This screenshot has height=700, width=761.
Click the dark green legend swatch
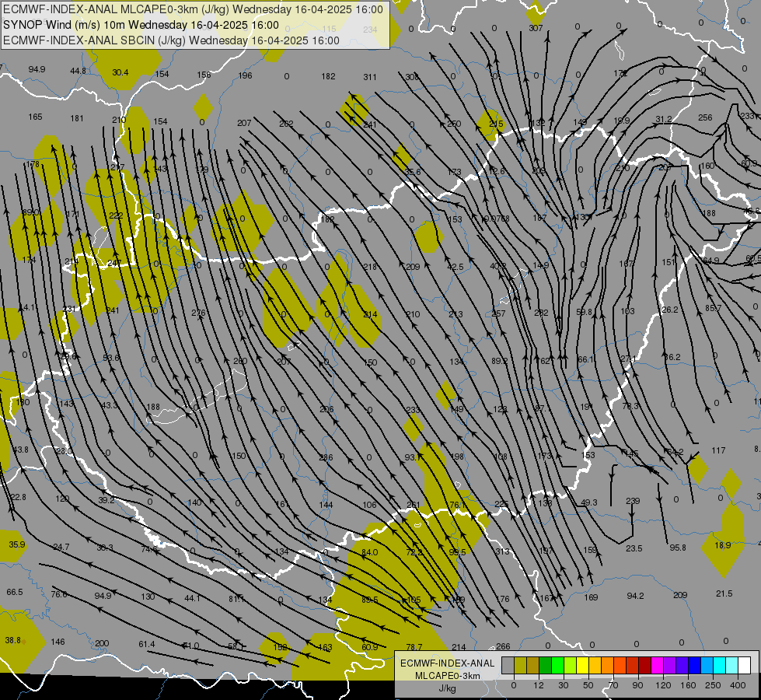pyautogui.click(x=545, y=665)
